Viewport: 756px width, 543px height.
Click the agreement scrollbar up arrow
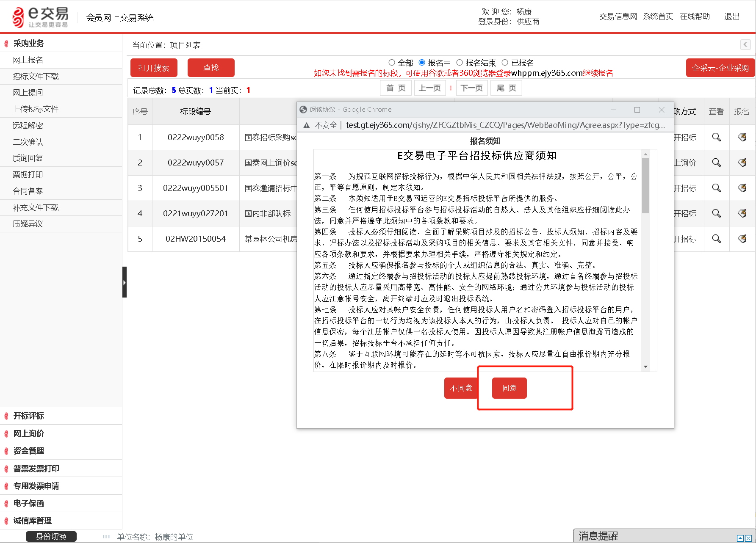645,154
